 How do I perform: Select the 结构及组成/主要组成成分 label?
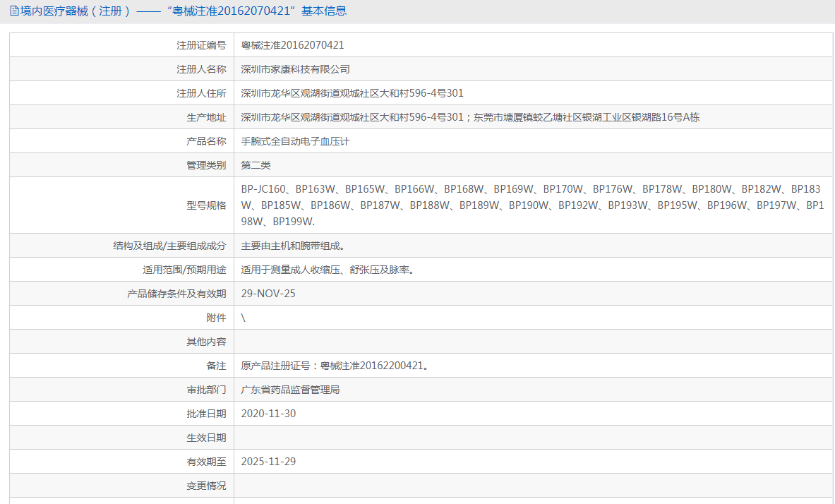[x=169, y=246]
